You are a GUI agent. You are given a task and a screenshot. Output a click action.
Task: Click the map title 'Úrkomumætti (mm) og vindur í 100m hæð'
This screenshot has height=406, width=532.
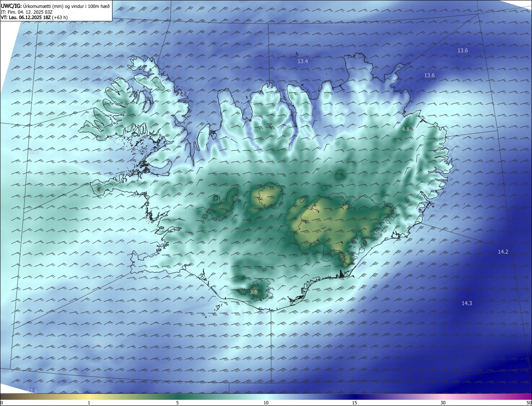pyautogui.click(x=66, y=6)
